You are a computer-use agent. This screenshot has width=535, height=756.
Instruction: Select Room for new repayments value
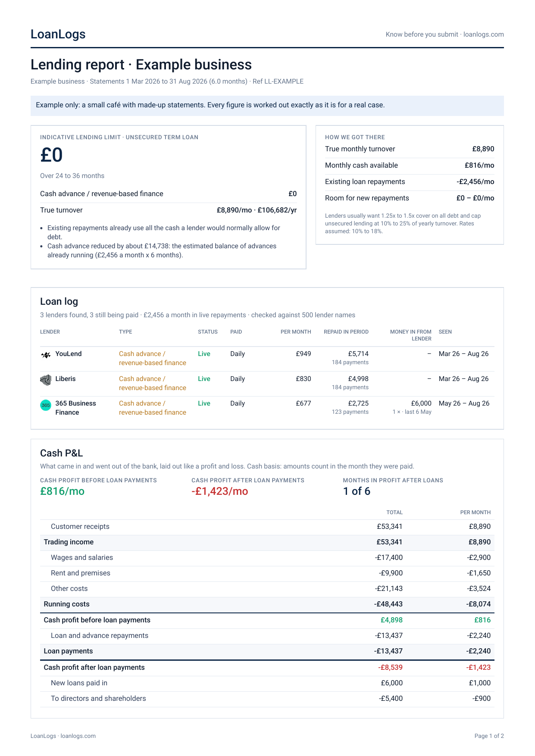(475, 198)
